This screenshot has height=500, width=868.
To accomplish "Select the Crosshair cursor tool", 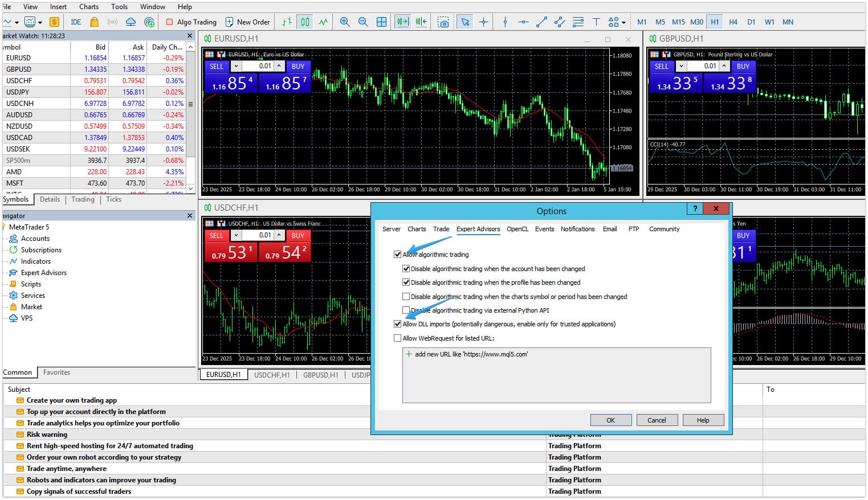I will point(483,22).
